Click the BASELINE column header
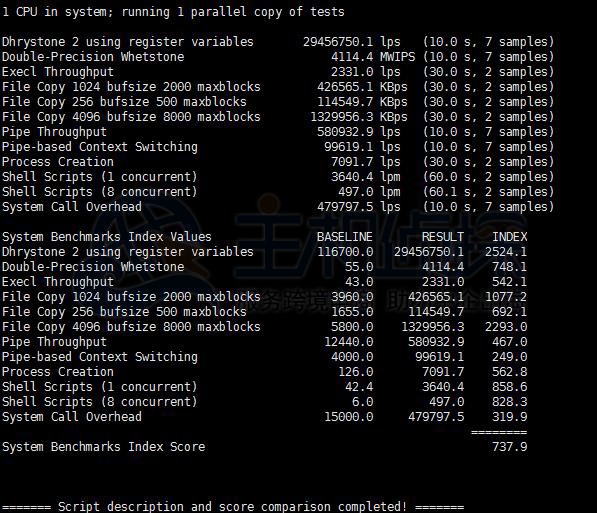The width and height of the screenshot is (597, 513). pos(345,237)
